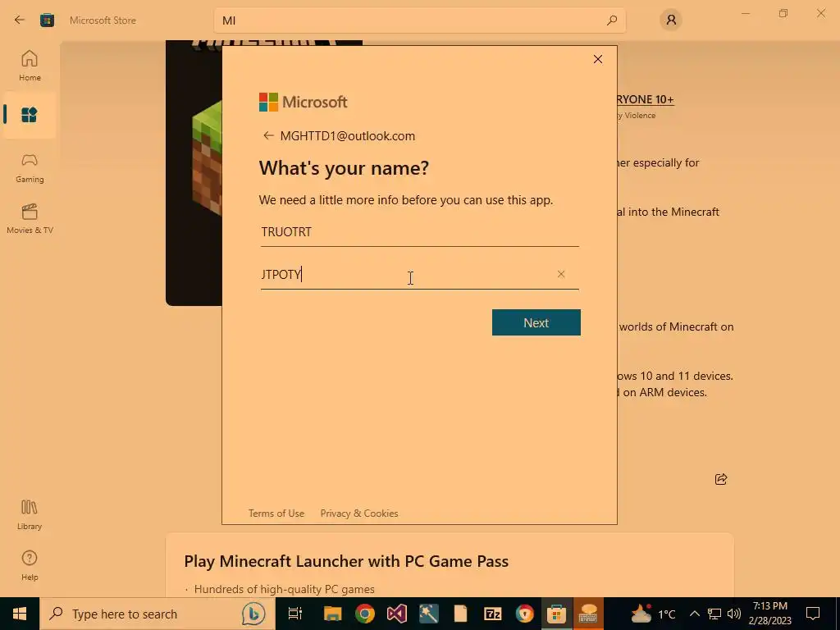The width and height of the screenshot is (840, 630).
Task: Select the Apps section in the sidebar
Action: pyautogui.click(x=30, y=115)
